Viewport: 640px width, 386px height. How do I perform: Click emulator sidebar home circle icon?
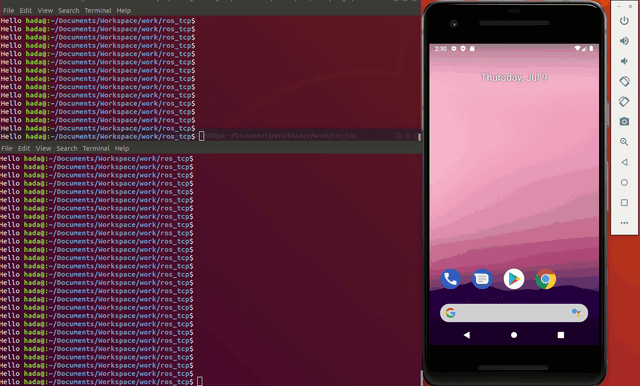click(x=624, y=182)
